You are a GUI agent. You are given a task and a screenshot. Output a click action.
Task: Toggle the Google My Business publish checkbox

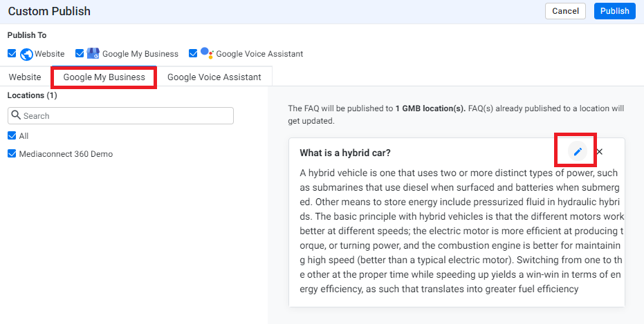point(80,53)
